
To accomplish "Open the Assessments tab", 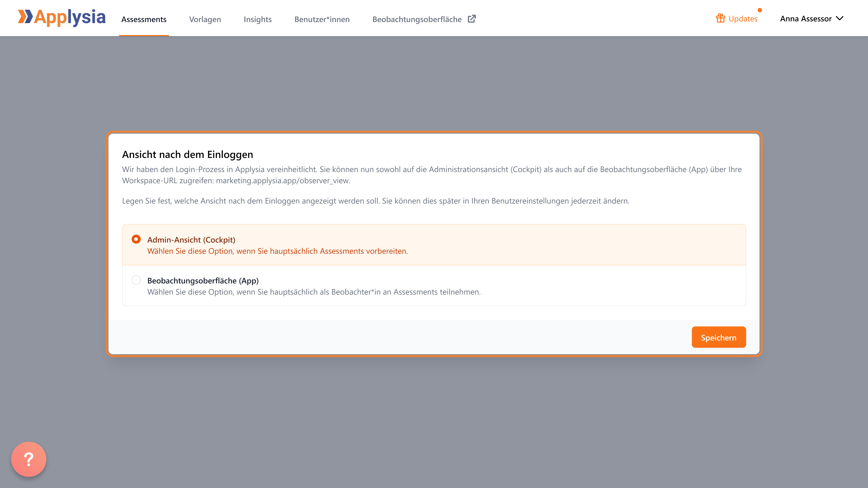I will (x=144, y=19).
